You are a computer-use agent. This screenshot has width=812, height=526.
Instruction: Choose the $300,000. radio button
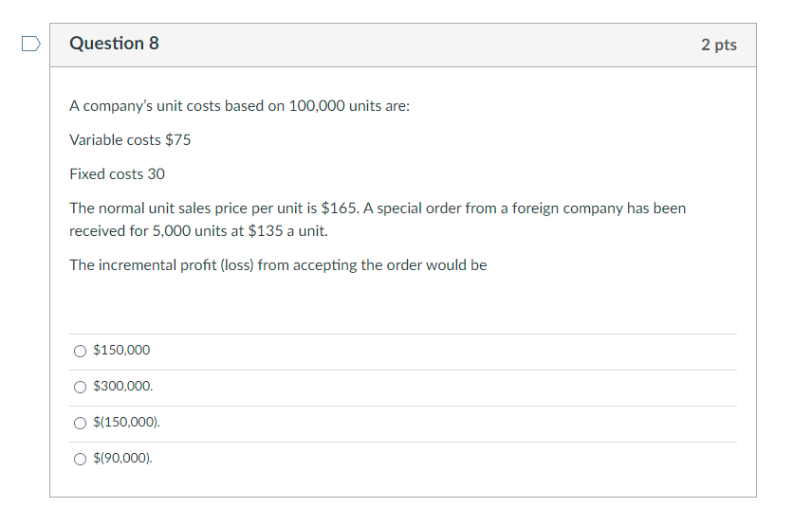[x=80, y=387]
